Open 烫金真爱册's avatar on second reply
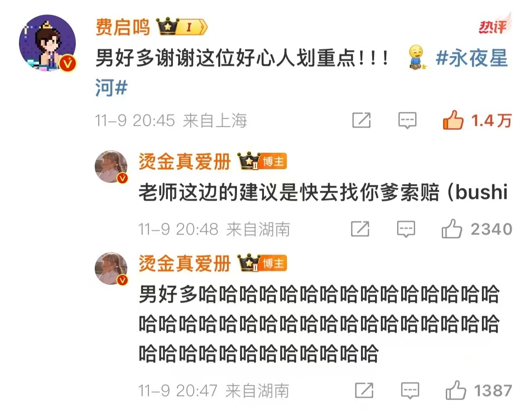Viewport: 532px width, 415px height. point(111,268)
